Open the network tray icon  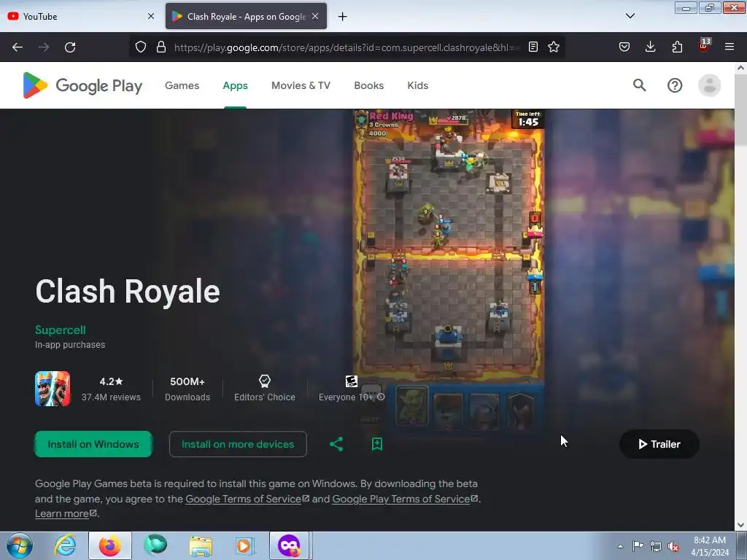point(656,546)
